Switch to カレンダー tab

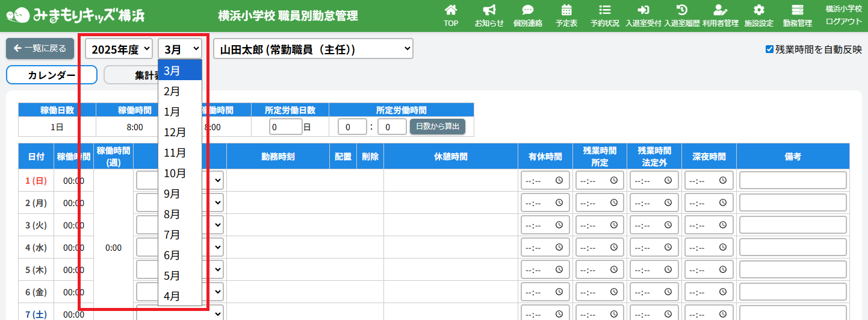(x=52, y=75)
